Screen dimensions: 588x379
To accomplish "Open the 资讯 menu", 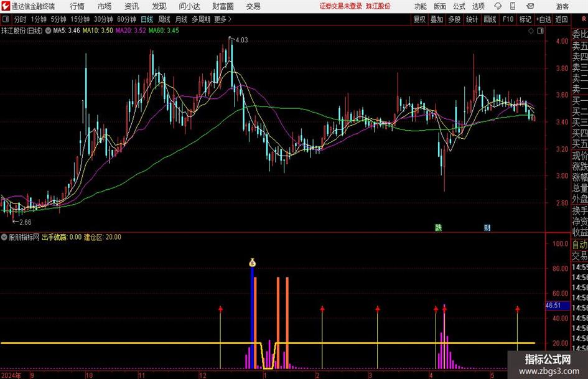I will [132, 6].
